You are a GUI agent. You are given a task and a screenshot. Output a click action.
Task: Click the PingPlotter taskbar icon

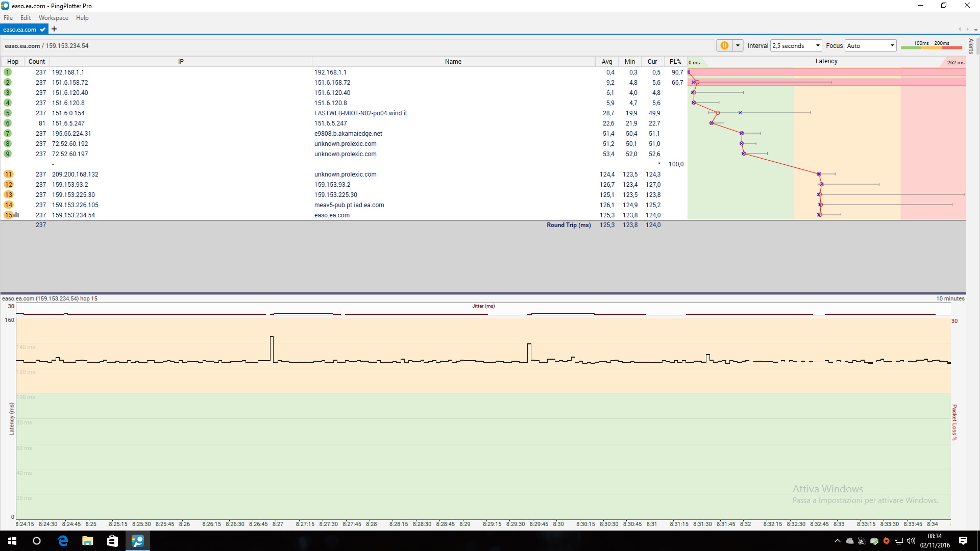coord(138,541)
